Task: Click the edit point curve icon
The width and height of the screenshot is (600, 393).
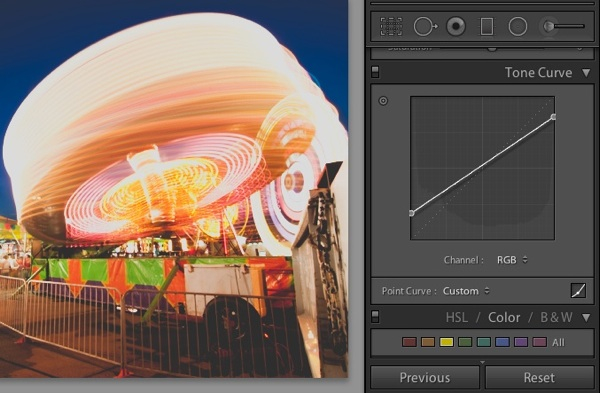Action: pos(578,290)
